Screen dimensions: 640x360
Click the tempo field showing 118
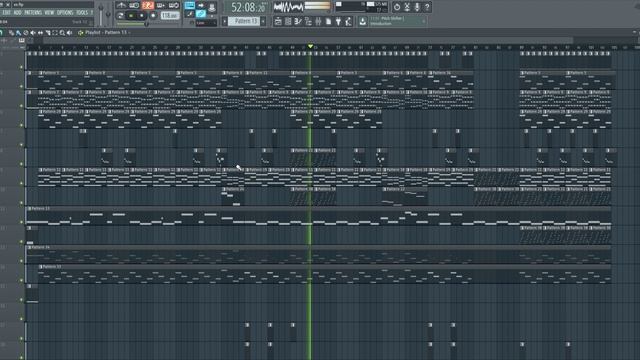[x=170, y=16]
